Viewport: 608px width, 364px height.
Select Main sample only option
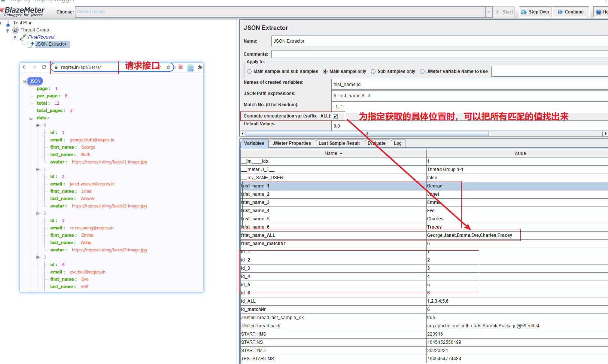click(325, 71)
